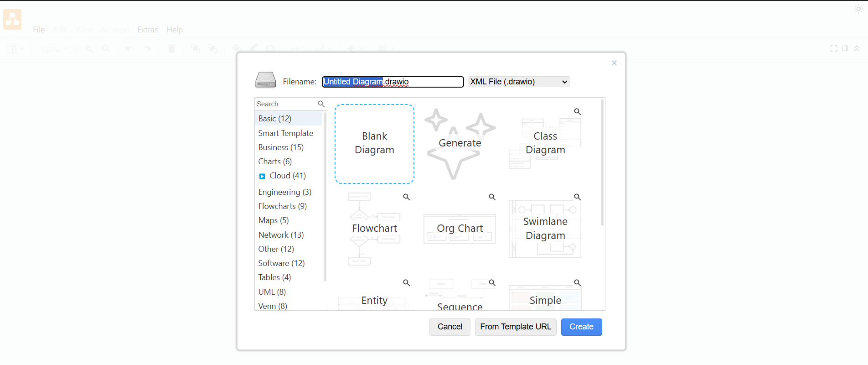Open the Arrange menu

[114, 30]
